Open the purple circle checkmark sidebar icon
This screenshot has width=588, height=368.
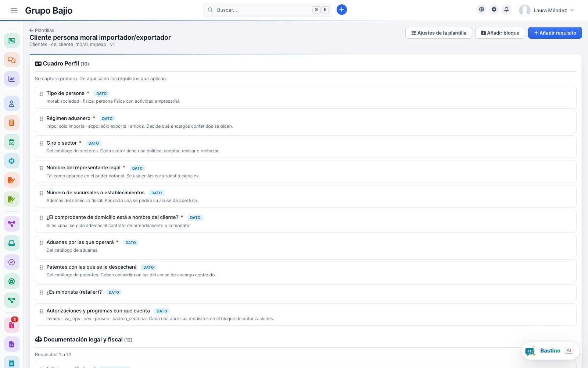click(12, 262)
